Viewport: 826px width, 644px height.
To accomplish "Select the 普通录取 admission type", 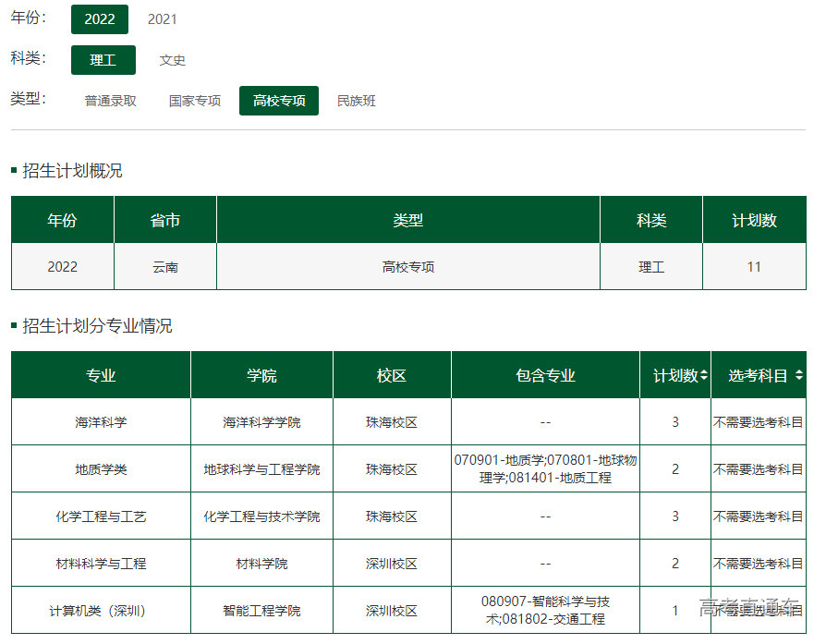I will click(x=111, y=101).
